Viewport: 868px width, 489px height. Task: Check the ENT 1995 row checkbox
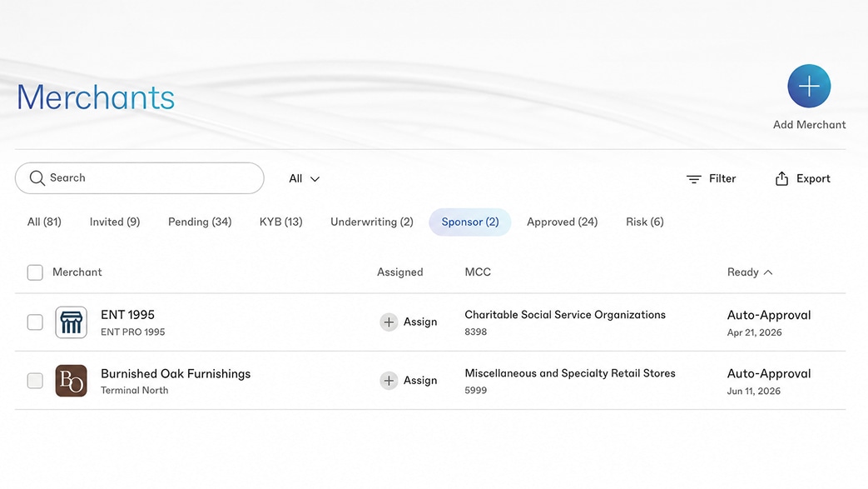click(x=35, y=322)
